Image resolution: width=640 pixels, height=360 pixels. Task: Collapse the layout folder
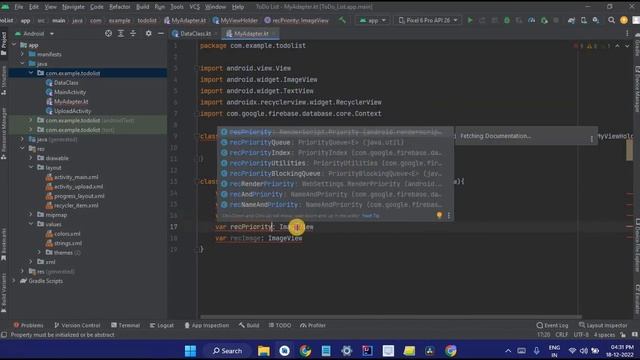[31, 167]
